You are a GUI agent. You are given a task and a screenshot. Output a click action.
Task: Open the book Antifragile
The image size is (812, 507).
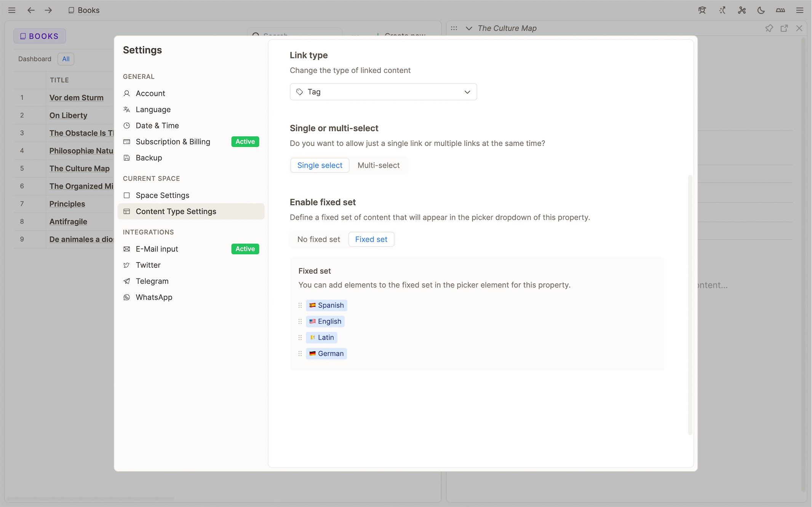coord(68,222)
